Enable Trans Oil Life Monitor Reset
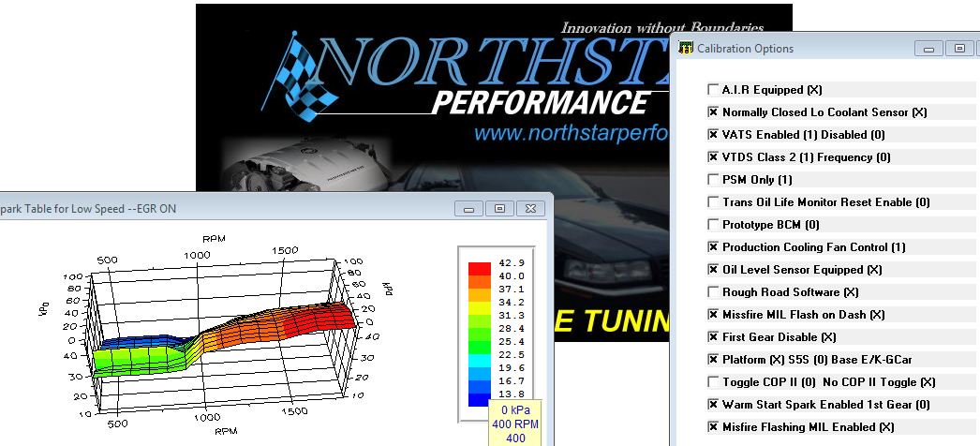The width and height of the screenshot is (980, 446). tap(713, 202)
